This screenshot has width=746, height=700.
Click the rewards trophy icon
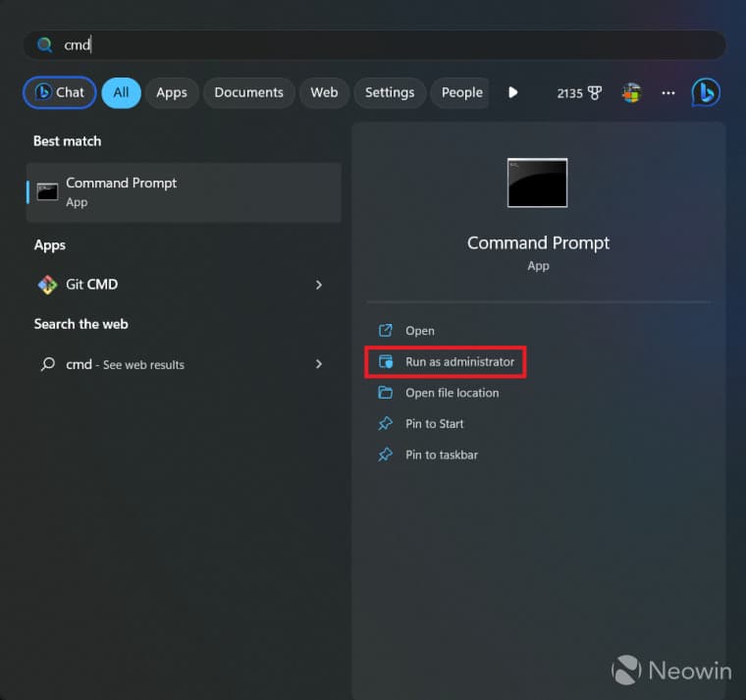(x=595, y=93)
